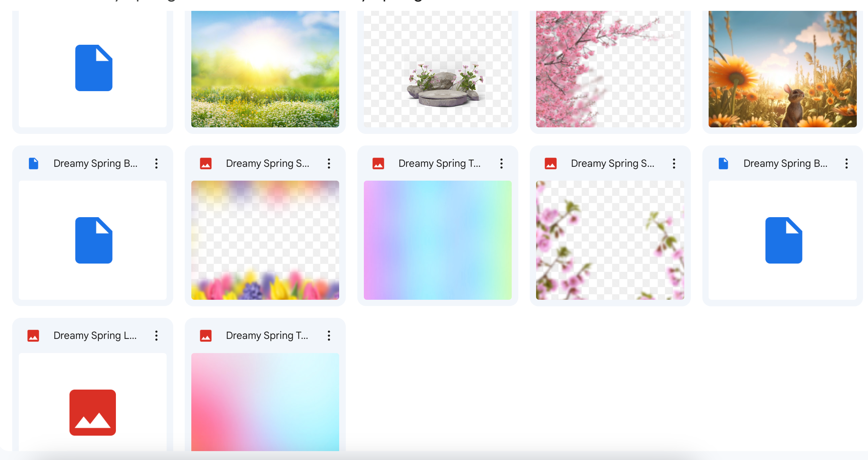The image size is (868, 460).
Task: Click the large blue document placeholder in leftmost card
Action: coord(93,240)
